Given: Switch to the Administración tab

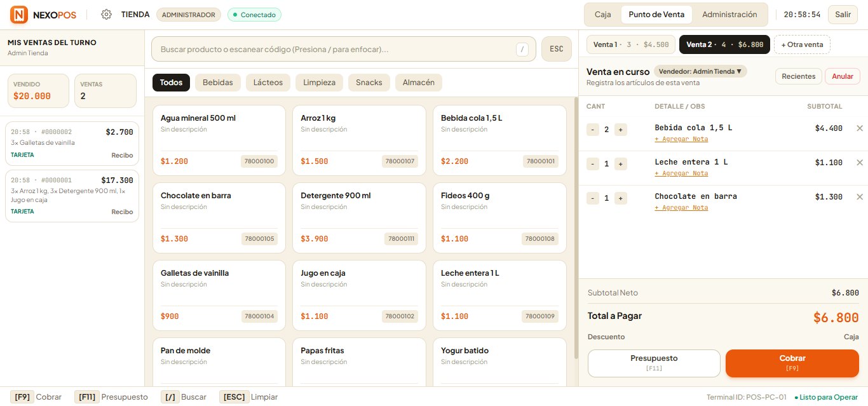Looking at the screenshot, I should (729, 14).
